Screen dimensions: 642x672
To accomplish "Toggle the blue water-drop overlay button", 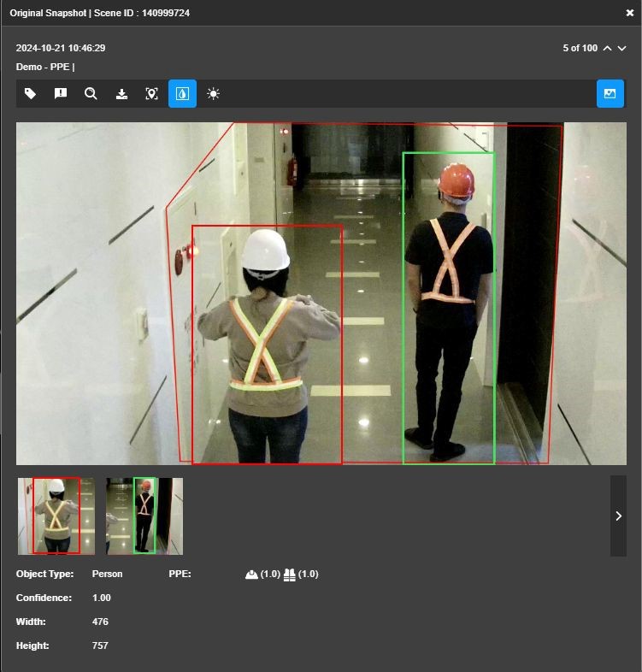I will (182, 93).
